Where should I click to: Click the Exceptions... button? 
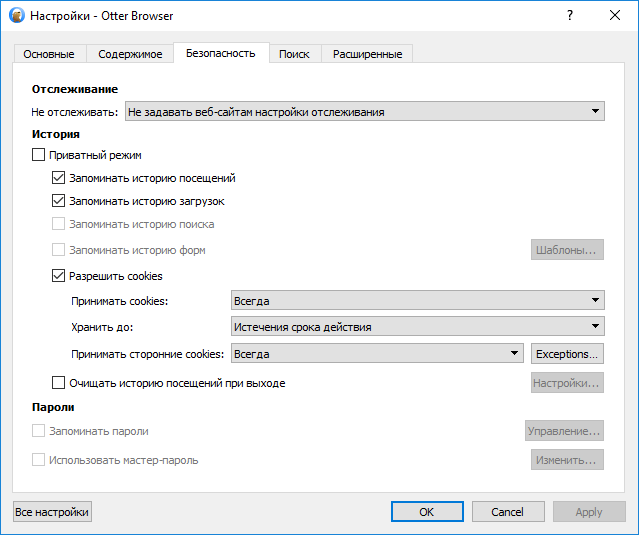[567, 354]
